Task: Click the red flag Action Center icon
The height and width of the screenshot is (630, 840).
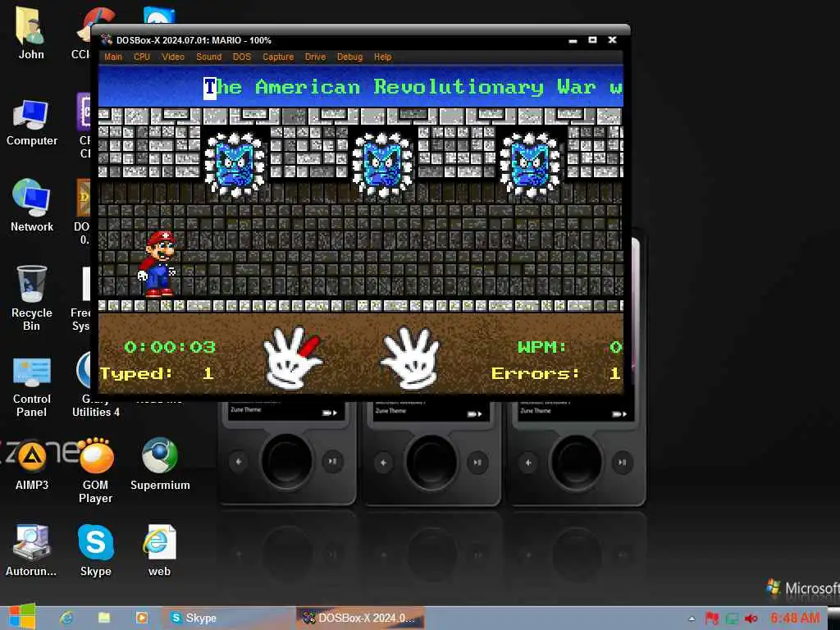Action: coord(712,619)
